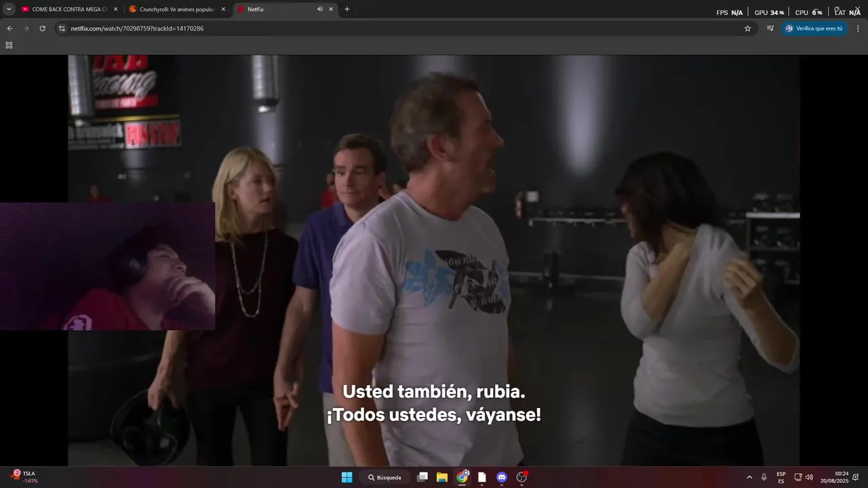The width and height of the screenshot is (868, 488).
Task: Open Chrome three-dot menu
Action: point(858,28)
